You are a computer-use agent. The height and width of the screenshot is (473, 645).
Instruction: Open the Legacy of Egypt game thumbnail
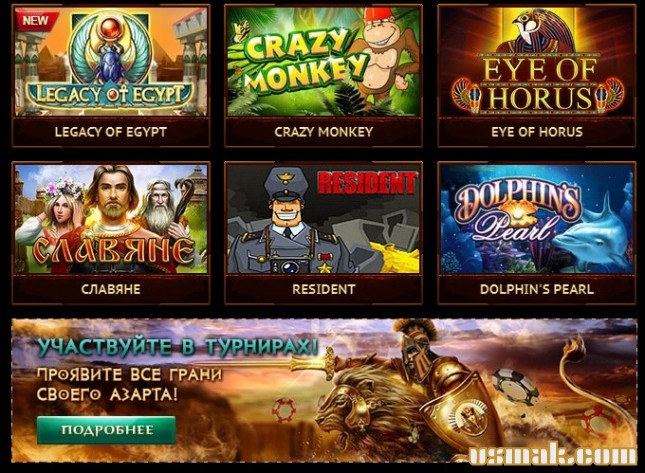coord(111,61)
